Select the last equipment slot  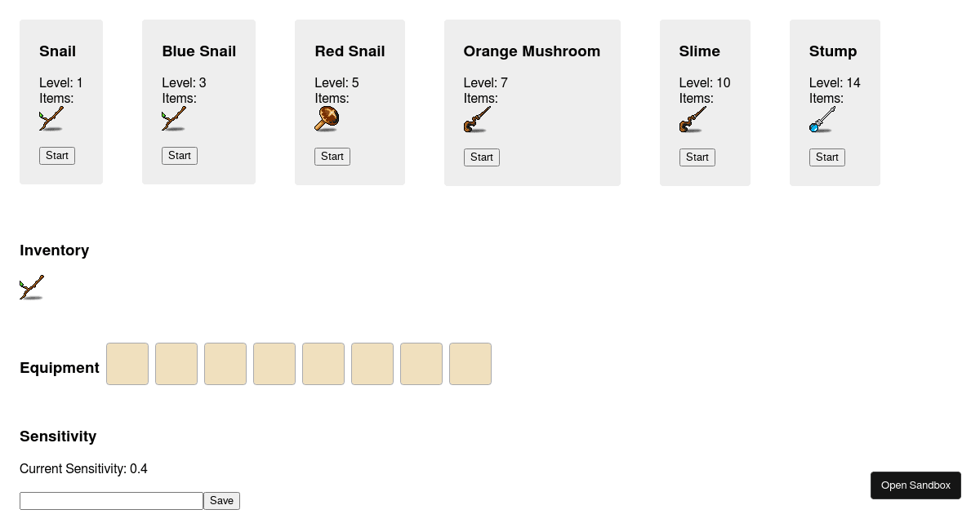pos(470,364)
